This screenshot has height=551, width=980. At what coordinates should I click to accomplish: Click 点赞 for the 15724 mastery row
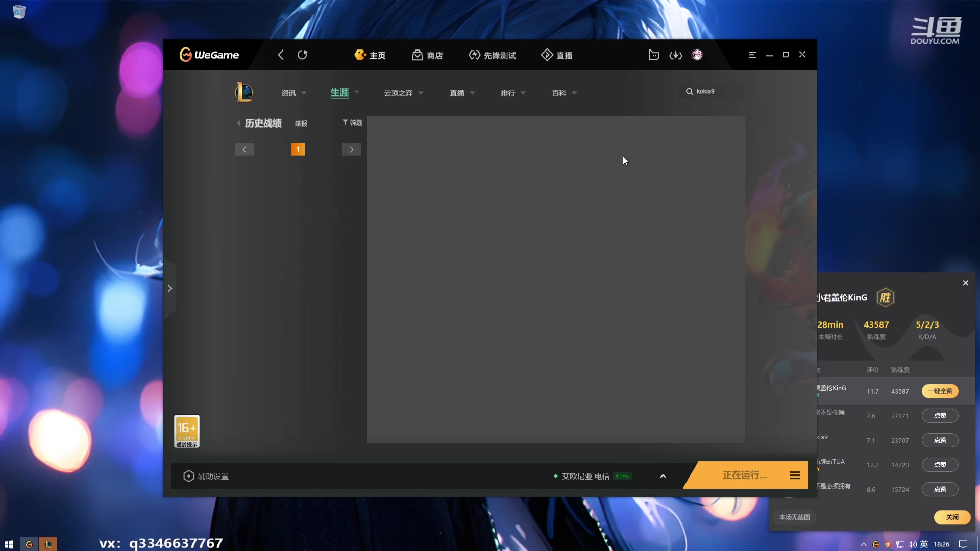coord(940,489)
